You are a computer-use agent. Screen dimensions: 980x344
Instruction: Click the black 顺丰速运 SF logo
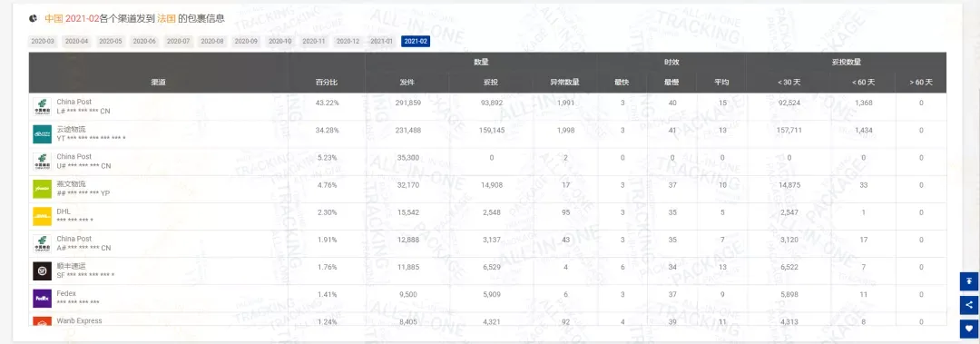click(x=43, y=270)
